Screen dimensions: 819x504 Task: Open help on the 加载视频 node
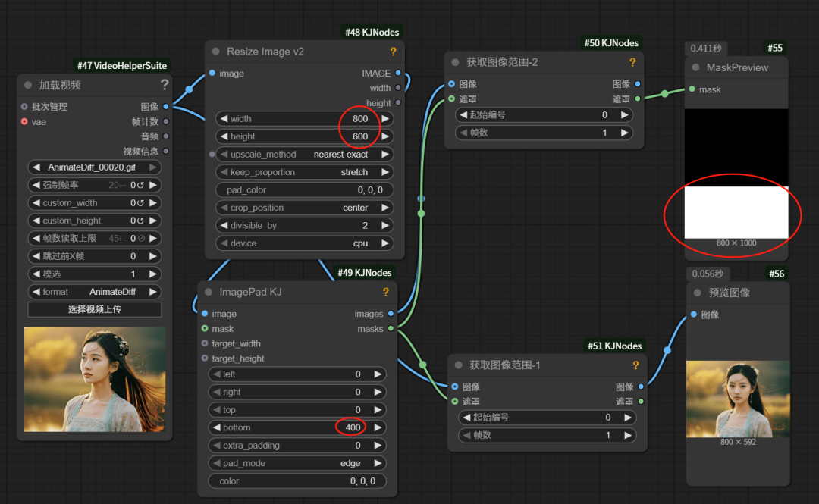click(165, 86)
